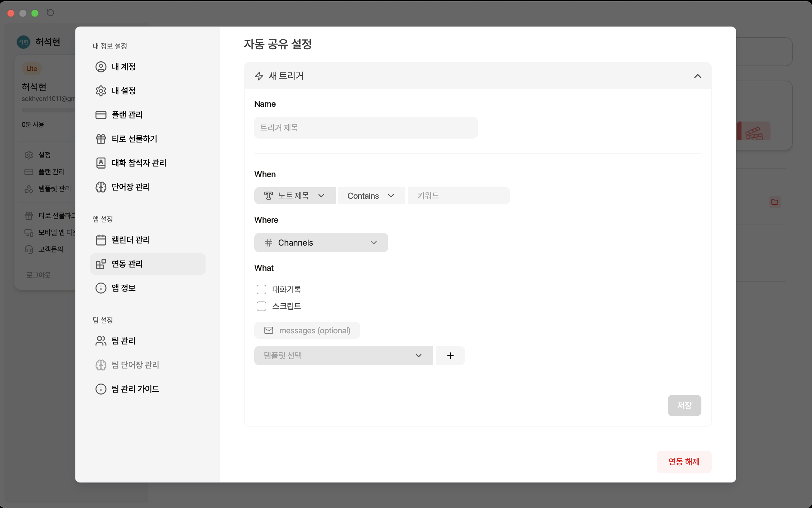Open the Contains operator dropdown
The width and height of the screenshot is (812, 508).
coord(371,196)
